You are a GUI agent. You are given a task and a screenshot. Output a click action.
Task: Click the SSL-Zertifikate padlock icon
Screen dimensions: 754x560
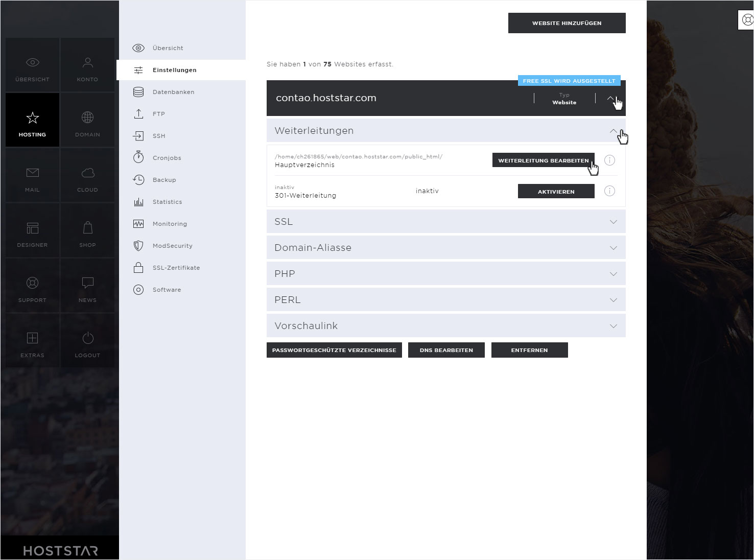click(138, 268)
